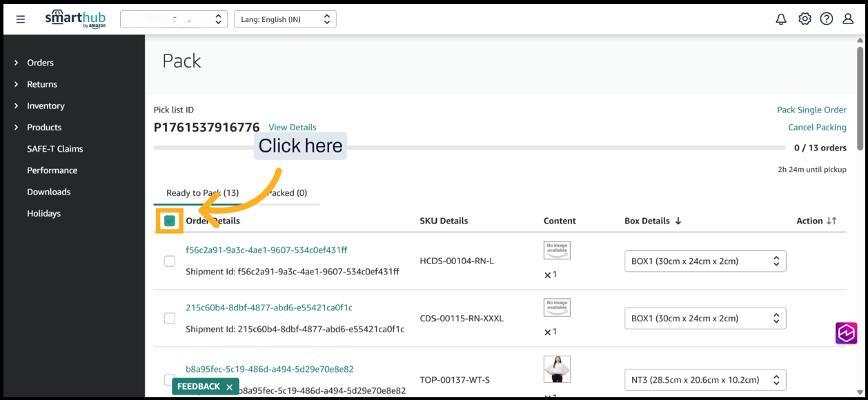Open box size dropdown for HCDS-00104-RN-L
The width and height of the screenshot is (868, 400).
click(x=704, y=261)
